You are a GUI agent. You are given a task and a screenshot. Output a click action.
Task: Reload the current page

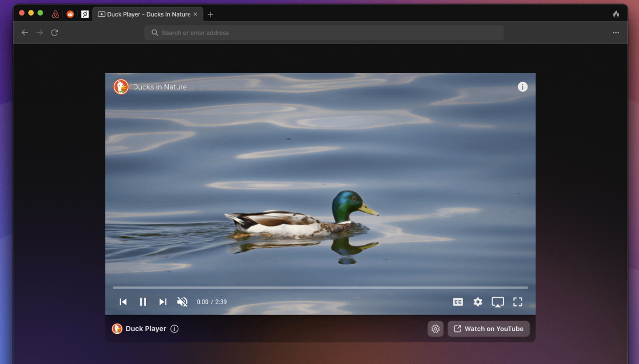pyautogui.click(x=55, y=33)
